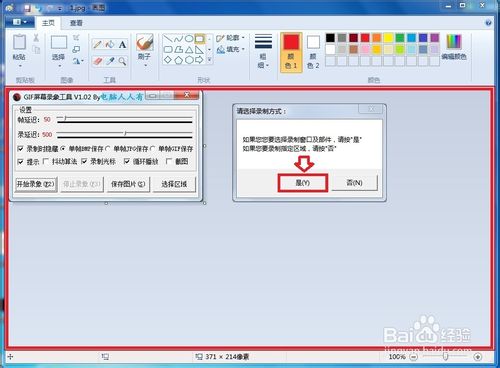Select the Fill with color bucket tool
Viewport: 500px width, 368px height.
[x=110, y=44]
